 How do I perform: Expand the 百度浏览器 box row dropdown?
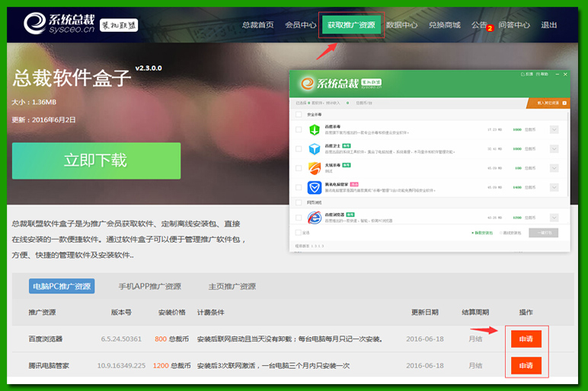554,218
